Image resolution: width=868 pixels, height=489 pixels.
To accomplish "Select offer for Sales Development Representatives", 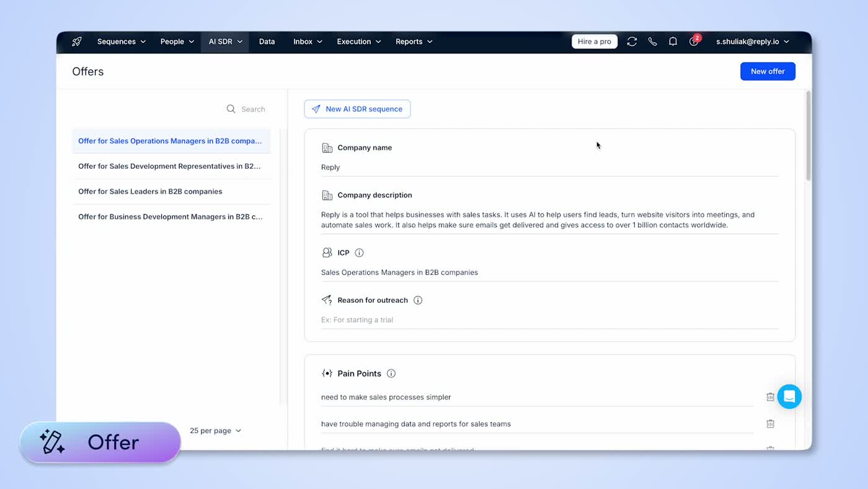I will [x=171, y=166].
